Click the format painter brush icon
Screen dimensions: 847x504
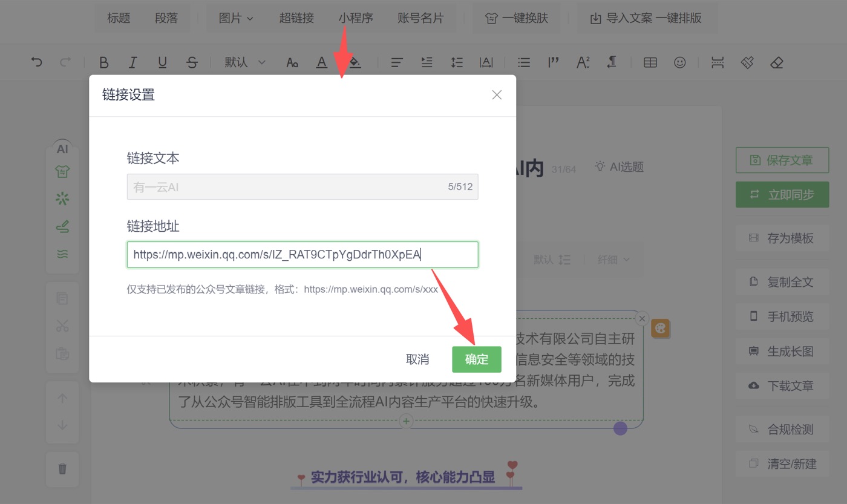pyautogui.click(x=747, y=62)
